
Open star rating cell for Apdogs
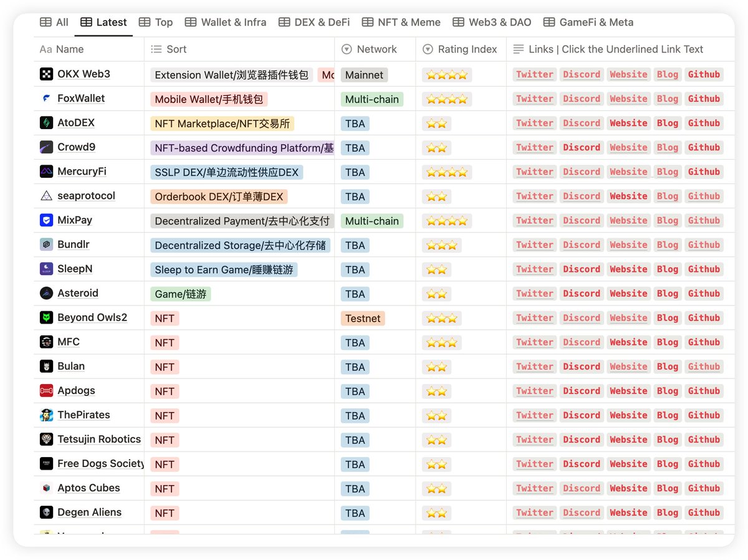pyautogui.click(x=437, y=391)
